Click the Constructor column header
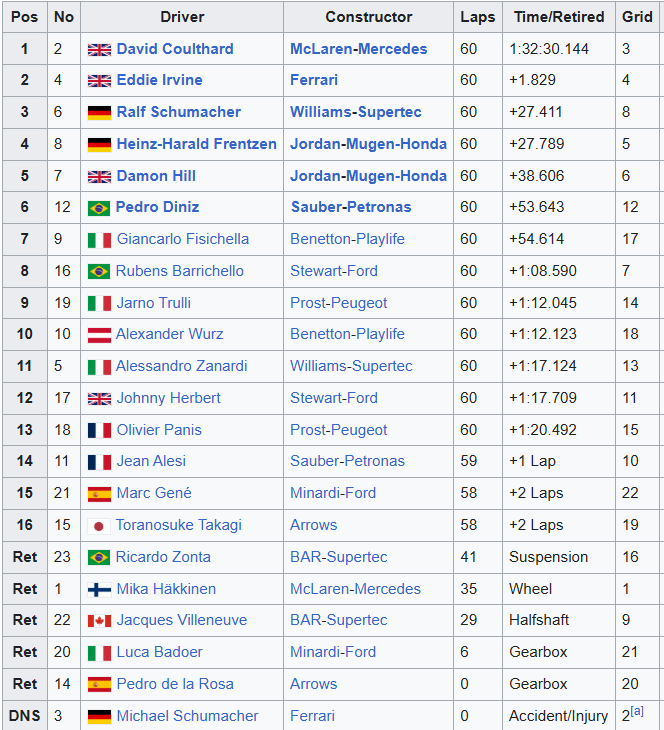This screenshot has height=730, width=664. click(368, 17)
